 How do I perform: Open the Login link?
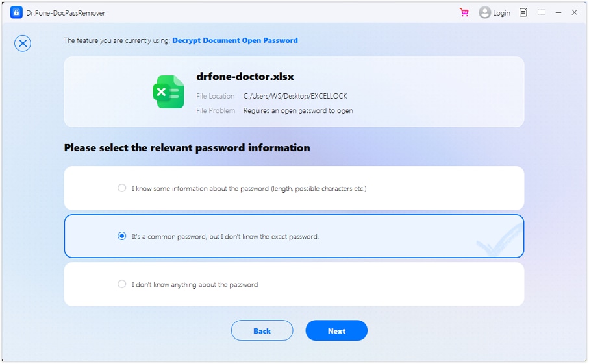pos(501,13)
